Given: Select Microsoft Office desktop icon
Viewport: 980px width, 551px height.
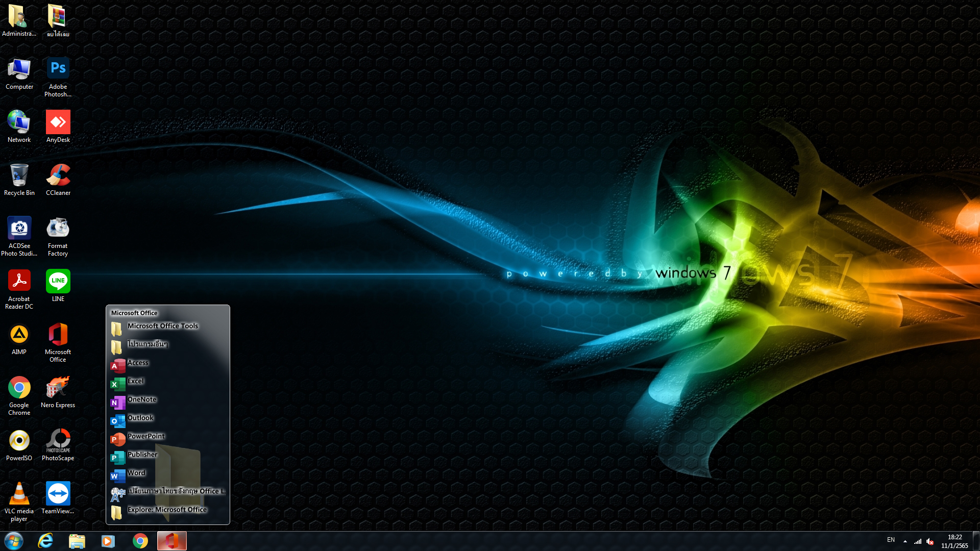Looking at the screenshot, I should [58, 343].
